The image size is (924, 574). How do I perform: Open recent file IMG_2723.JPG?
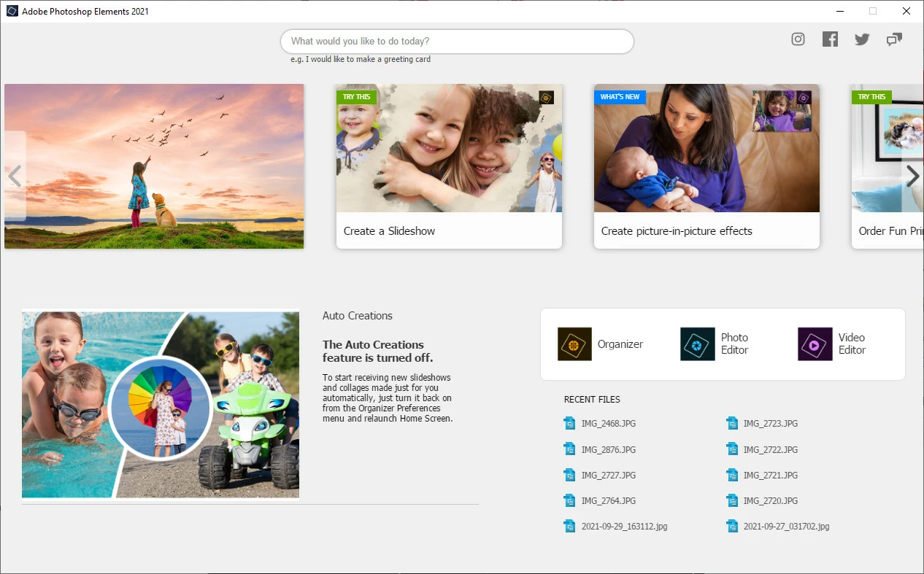coord(771,424)
